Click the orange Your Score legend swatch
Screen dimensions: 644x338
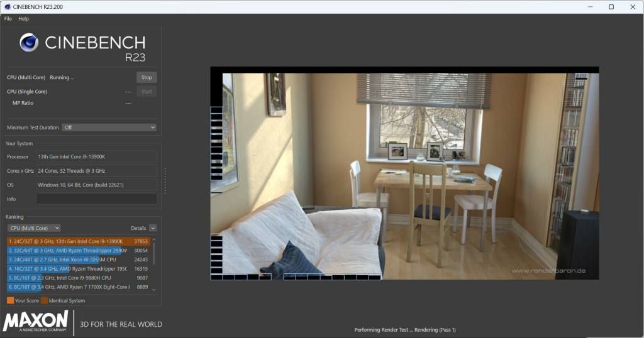10,300
